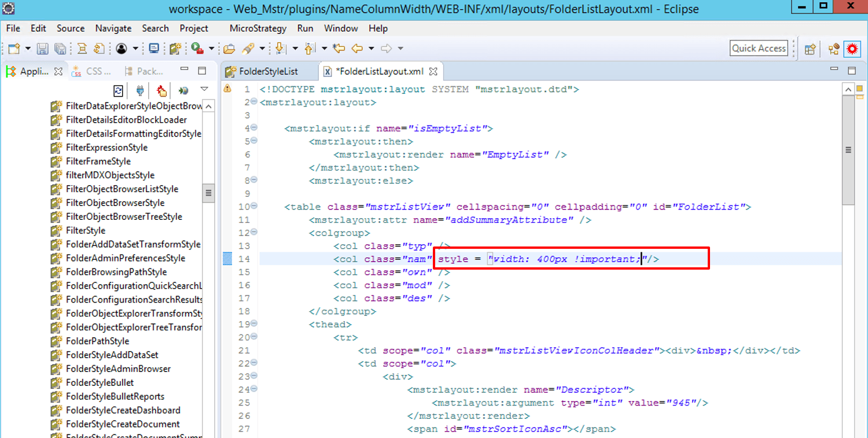The width and height of the screenshot is (868, 438).
Task: Click the Forward navigation grey arrow
Action: pos(386,49)
